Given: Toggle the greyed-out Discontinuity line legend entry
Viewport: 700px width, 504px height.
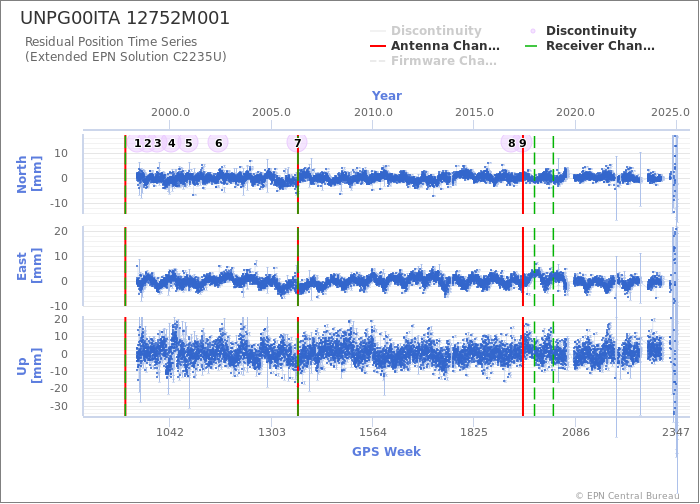Looking at the screenshot, I should click(426, 30).
